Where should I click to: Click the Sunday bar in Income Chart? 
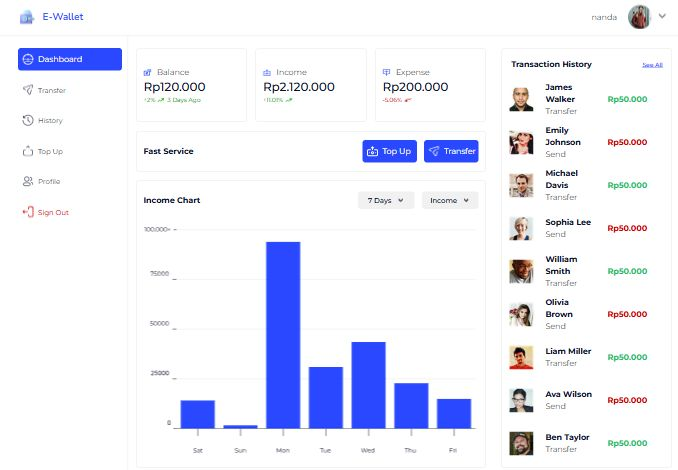click(x=240, y=427)
